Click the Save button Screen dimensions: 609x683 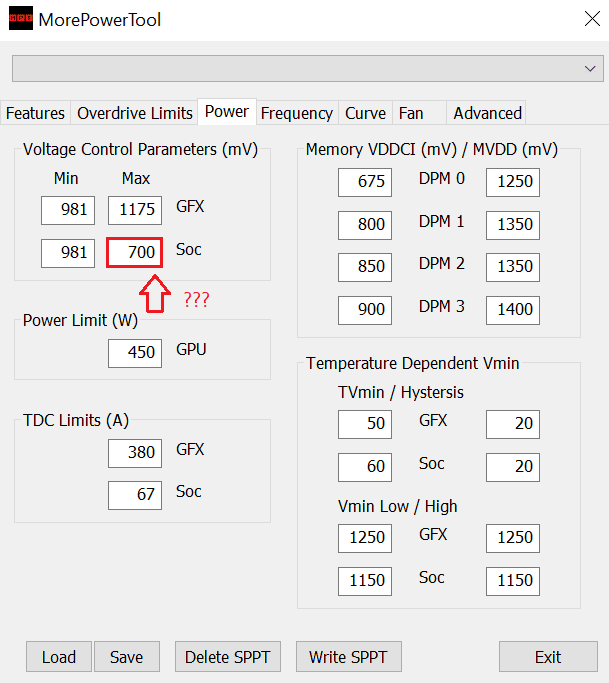[x=126, y=656]
